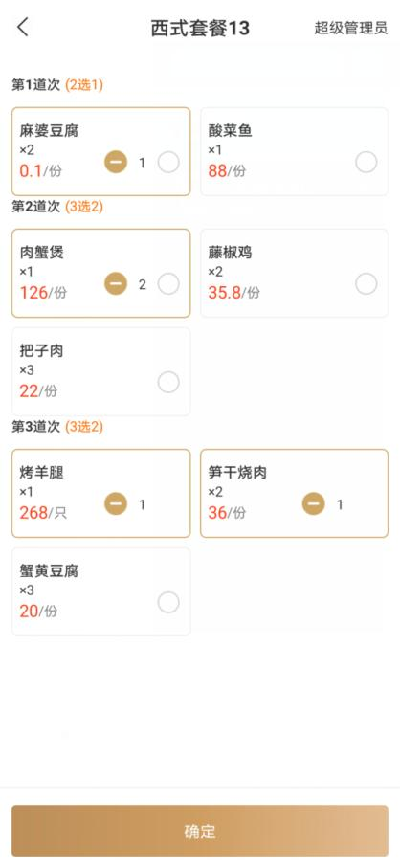The width and height of the screenshot is (400, 868).
Task: Select the 蟹黄豆腐 radio circle
Action: [x=168, y=602]
